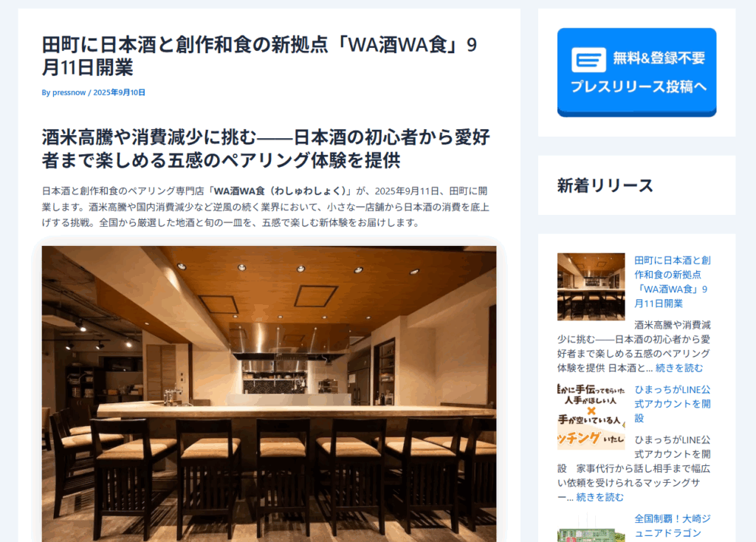Click the 無料&登録不要 text in banner
The height and width of the screenshot is (542, 756).
[659, 58]
